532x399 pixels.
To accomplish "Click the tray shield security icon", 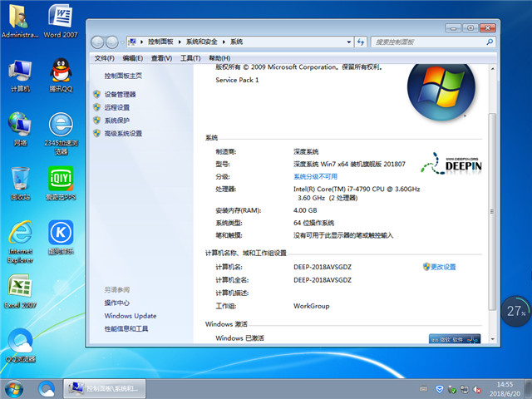I will point(440,389).
